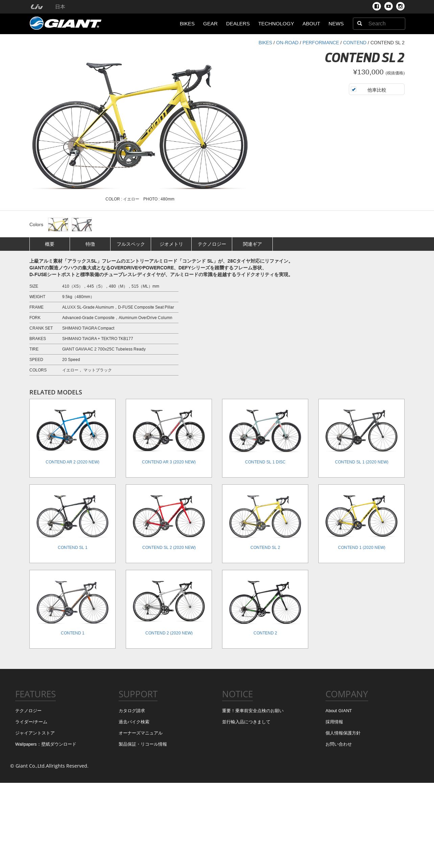Select the matte black color thumbnail
The height and width of the screenshot is (868, 434).
(x=82, y=224)
